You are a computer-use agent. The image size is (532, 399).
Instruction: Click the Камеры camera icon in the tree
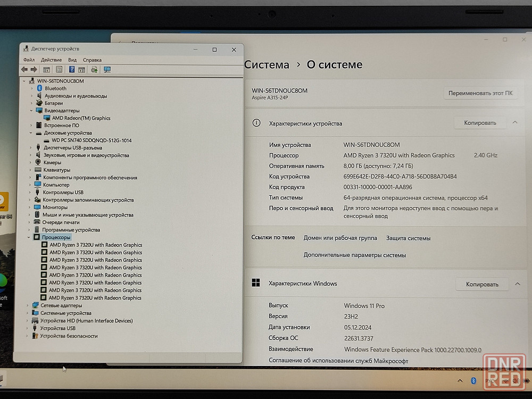[x=38, y=162]
